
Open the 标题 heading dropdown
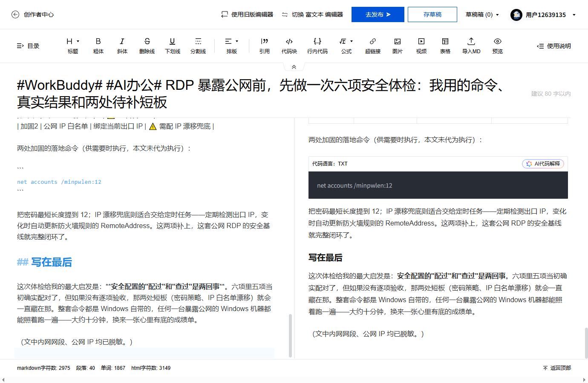(x=73, y=46)
